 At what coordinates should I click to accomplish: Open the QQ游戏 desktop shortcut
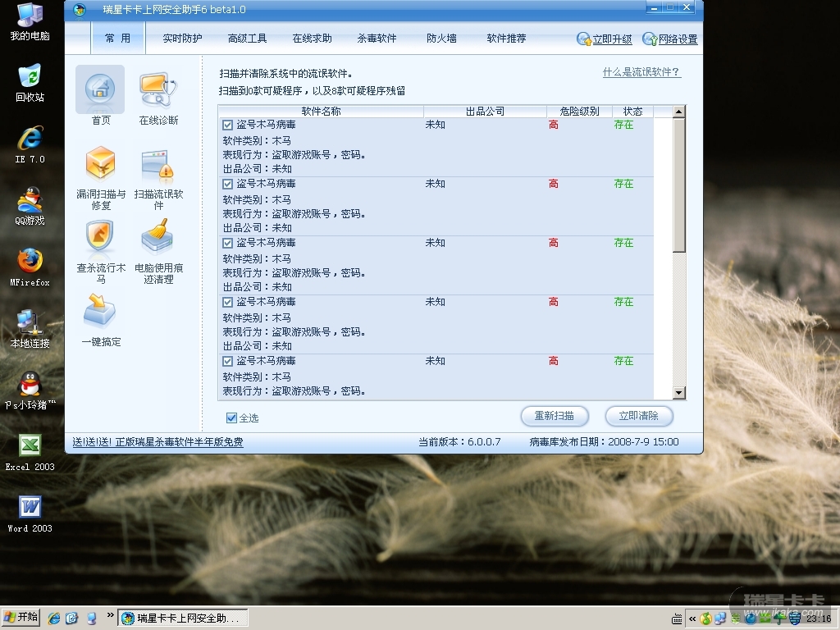(x=30, y=207)
